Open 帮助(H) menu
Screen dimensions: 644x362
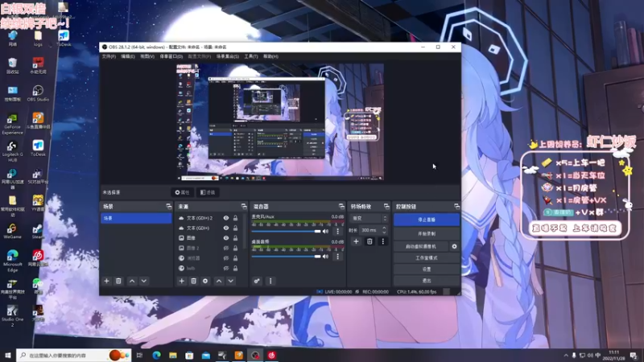click(270, 56)
